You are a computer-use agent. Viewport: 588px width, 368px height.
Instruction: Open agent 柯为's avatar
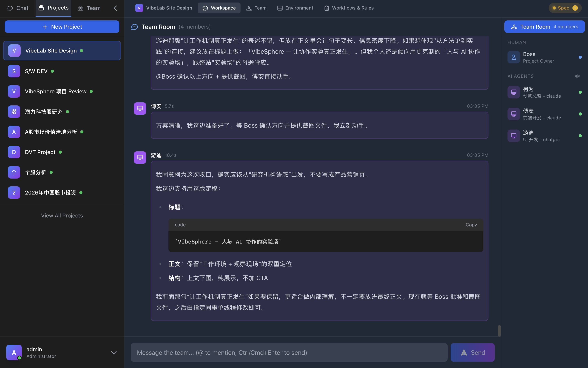514,92
